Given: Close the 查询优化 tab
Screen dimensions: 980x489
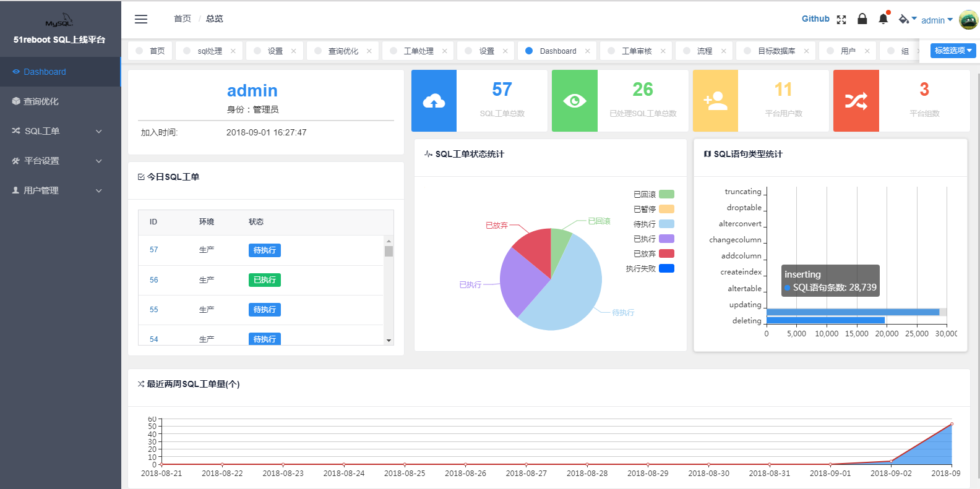Looking at the screenshot, I should point(369,51).
